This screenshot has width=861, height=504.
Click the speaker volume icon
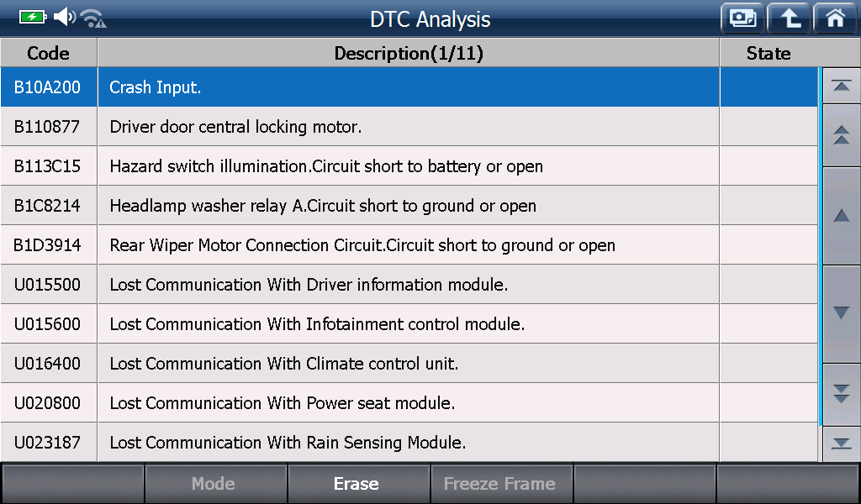click(65, 17)
